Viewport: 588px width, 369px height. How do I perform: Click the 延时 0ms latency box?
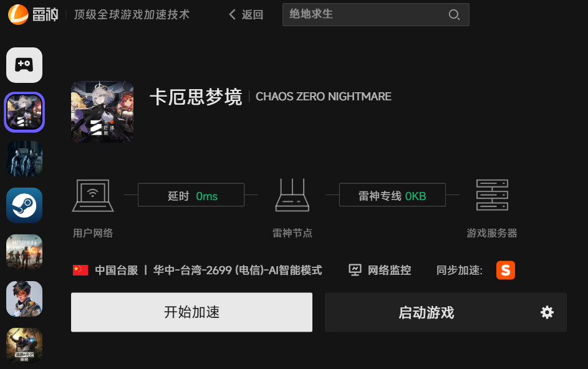[x=191, y=195]
